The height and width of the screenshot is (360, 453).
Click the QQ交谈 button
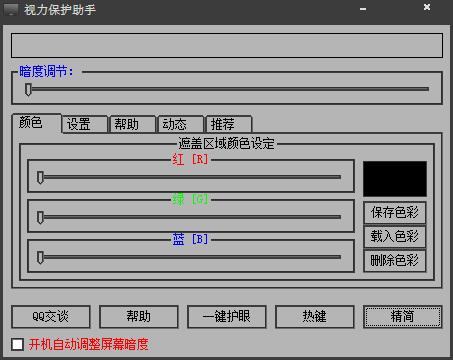click(51, 317)
